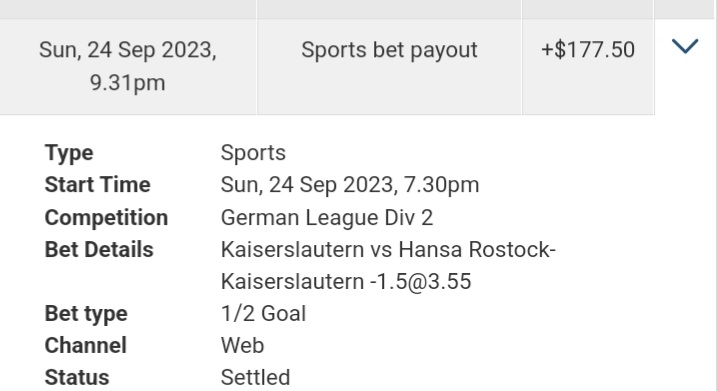The width and height of the screenshot is (717, 391).
Task: Click the Sun, 24 Sep 2023 9.31pm date cell
Action: coord(128,67)
